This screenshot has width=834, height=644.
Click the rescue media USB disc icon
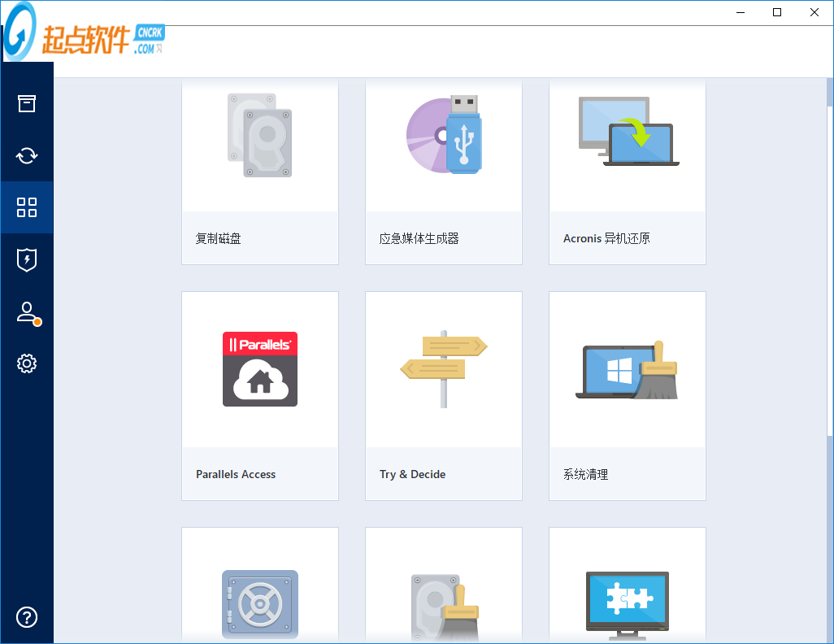[x=444, y=135]
